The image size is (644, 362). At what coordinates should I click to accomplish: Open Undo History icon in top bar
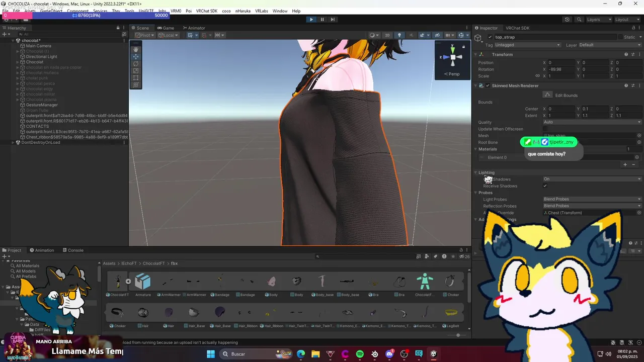pyautogui.click(x=567, y=20)
